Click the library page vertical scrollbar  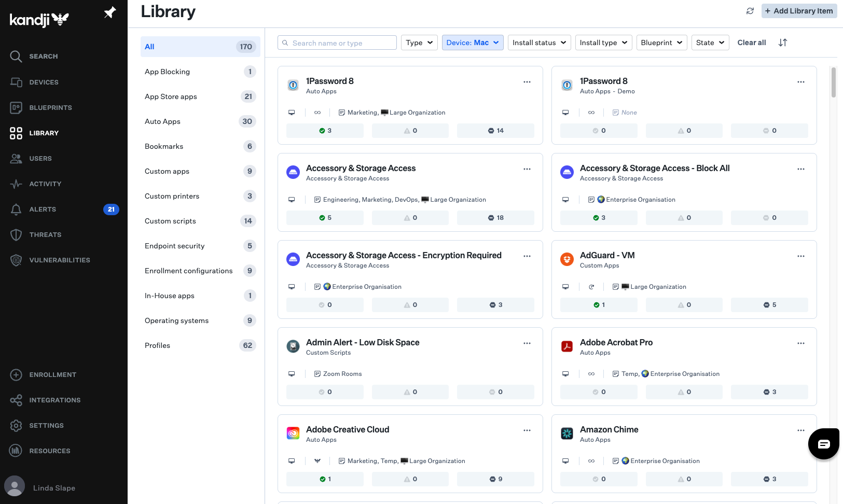(x=834, y=82)
